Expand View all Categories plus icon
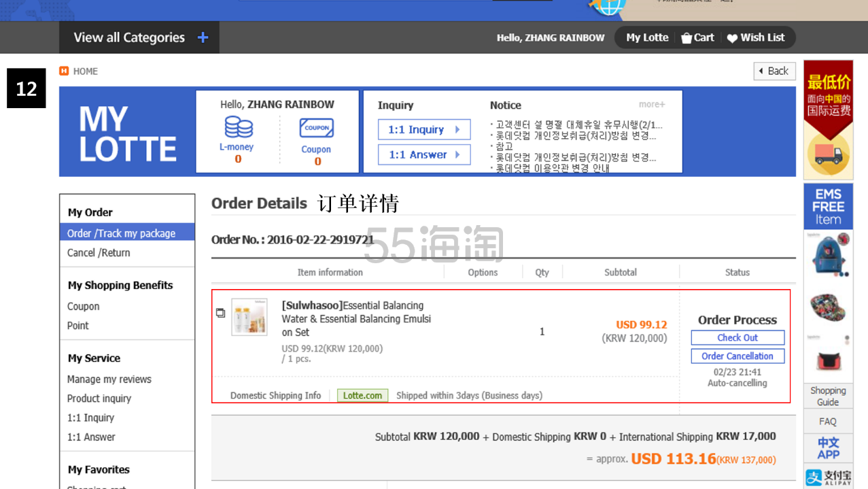The height and width of the screenshot is (489, 868). [203, 37]
